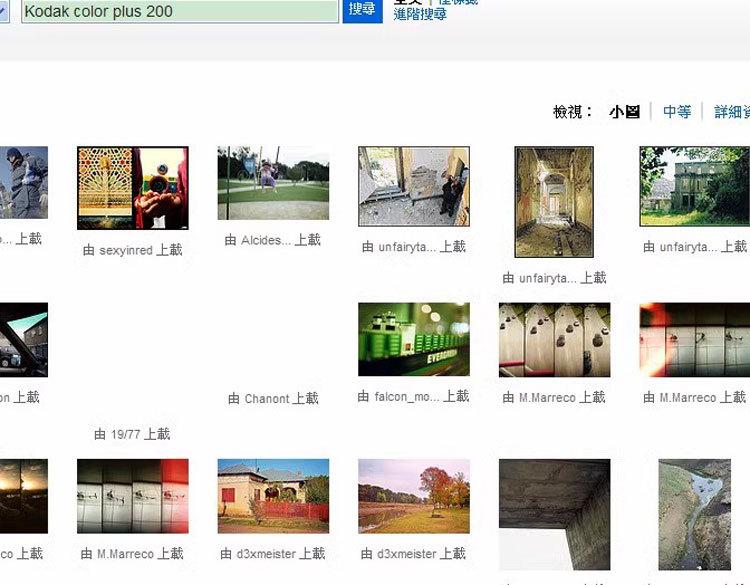Screen dimensions: 750x585
Task: Open the ruined mansion among trees thumbnail
Action: pos(695,186)
